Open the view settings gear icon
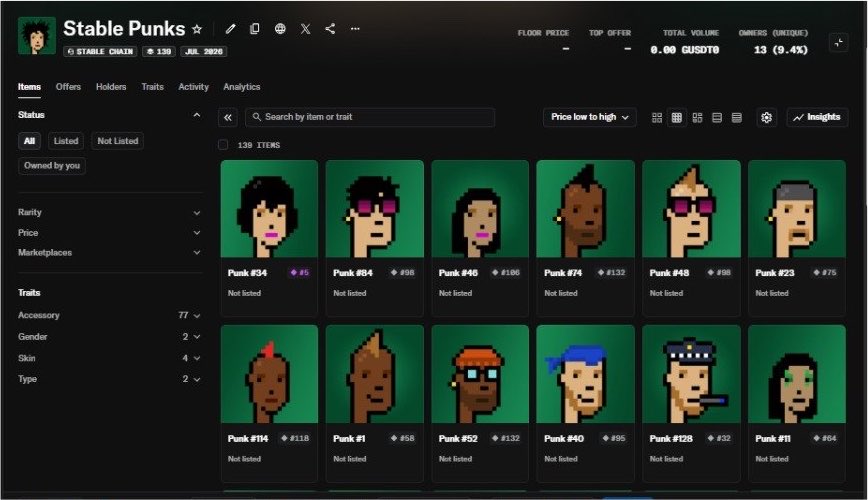The image size is (868, 500). coord(766,117)
